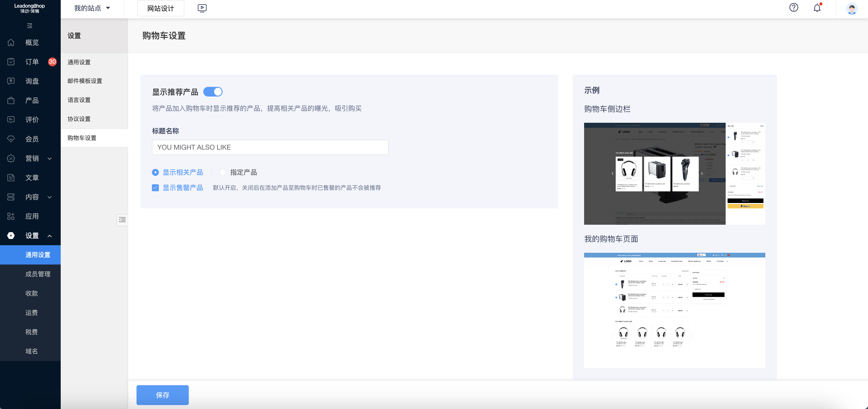Click the 保存 save button
The width and height of the screenshot is (868, 409).
click(x=162, y=395)
